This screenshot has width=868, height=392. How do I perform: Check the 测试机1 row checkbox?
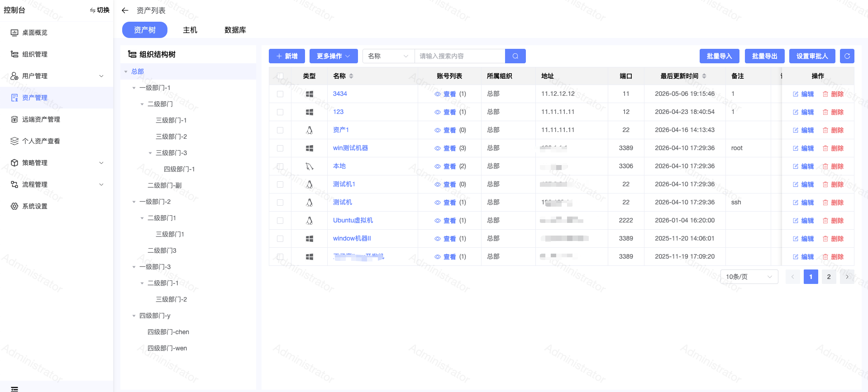click(x=280, y=184)
